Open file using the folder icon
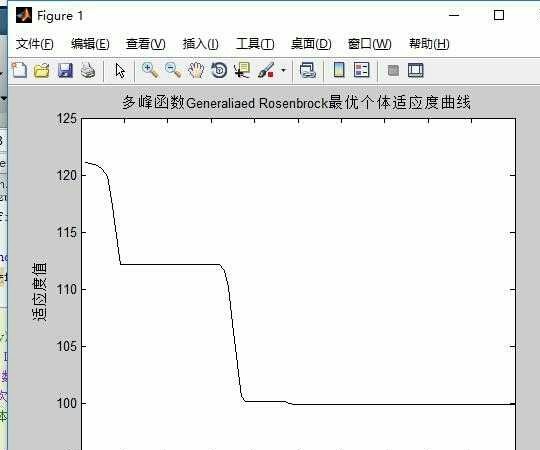This screenshot has width=540, height=450. 42,71
